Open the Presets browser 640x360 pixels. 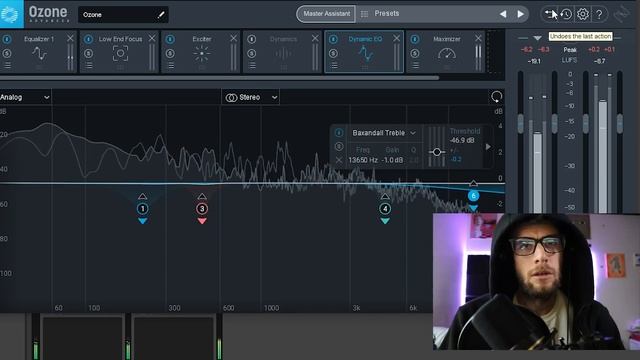(x=387, y=13)
